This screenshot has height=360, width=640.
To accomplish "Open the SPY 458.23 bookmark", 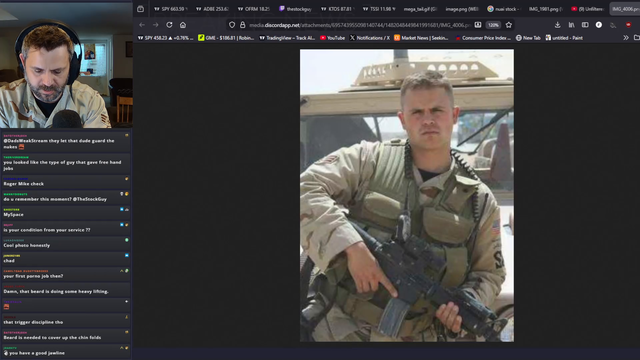I will click(165, 38).
